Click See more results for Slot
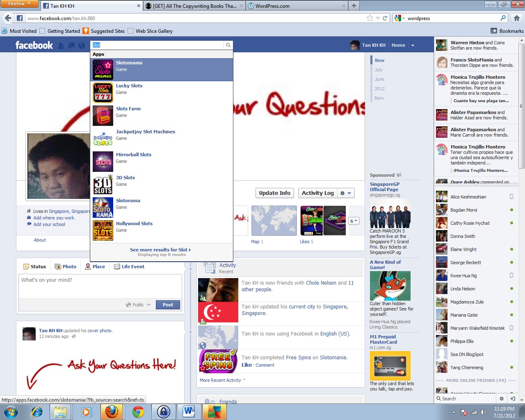 coord(160,250)
